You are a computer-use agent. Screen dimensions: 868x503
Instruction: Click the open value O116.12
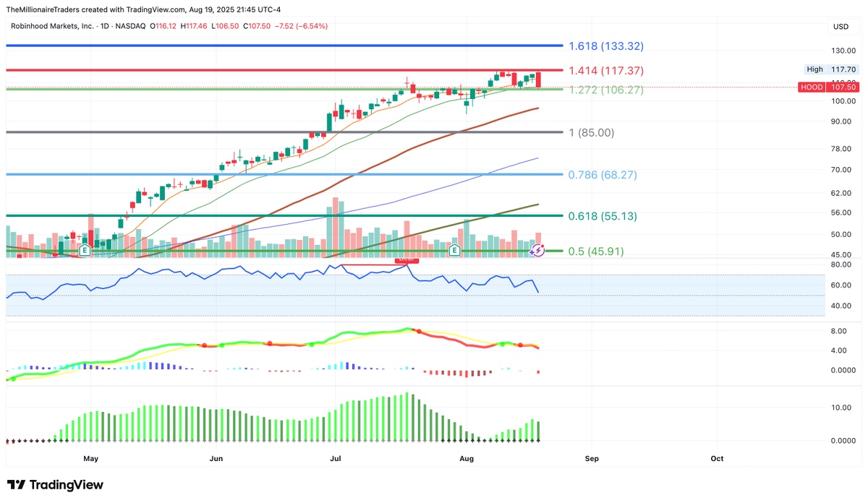coord(163,26)
